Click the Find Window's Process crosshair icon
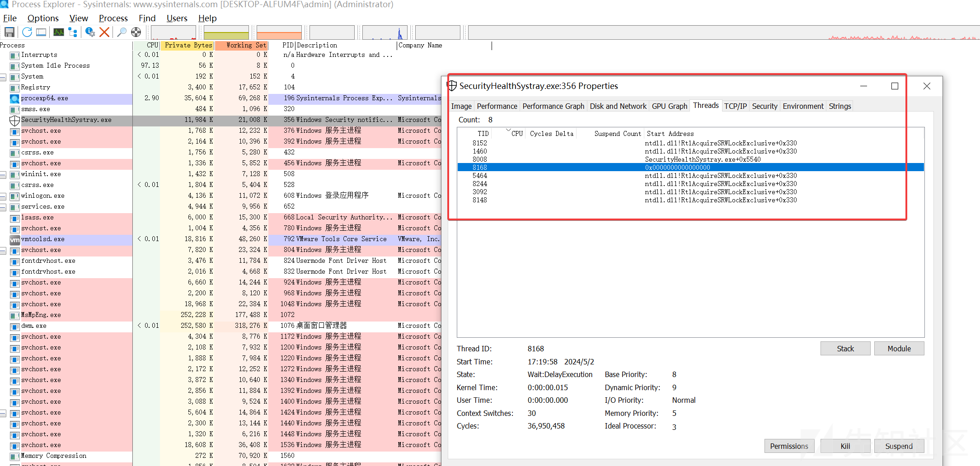The image size is (980, 466). click(x=136, y=32)
